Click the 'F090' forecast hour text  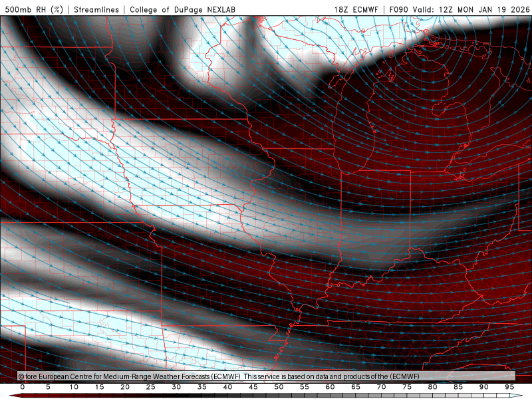point(399,9)
